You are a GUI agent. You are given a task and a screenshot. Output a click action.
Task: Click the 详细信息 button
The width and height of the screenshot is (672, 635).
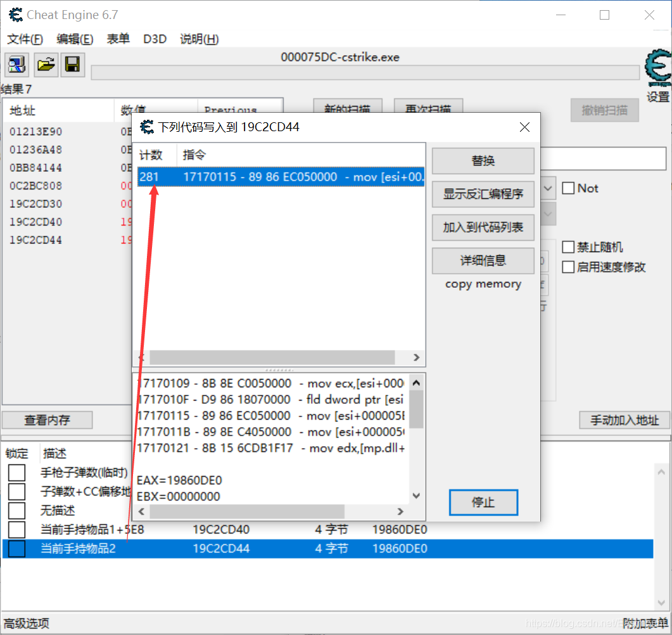tap(483, 260)
